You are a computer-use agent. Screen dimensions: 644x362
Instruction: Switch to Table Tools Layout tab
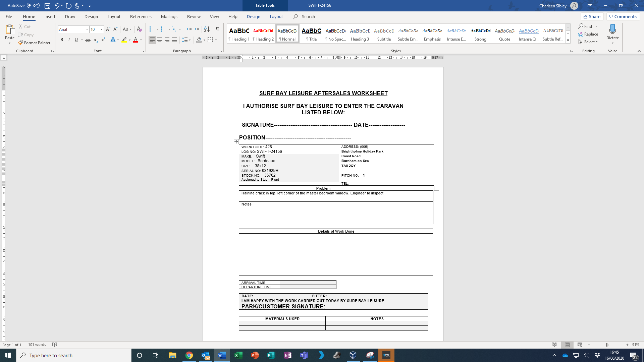click(x=276, y=16)
